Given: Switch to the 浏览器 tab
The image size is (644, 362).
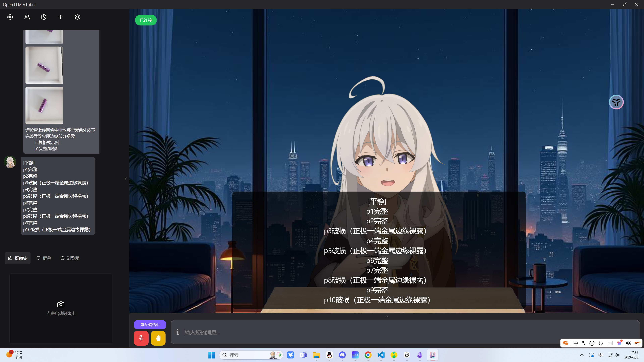Looking at the screenshot, I should click(x=70, y=258).
